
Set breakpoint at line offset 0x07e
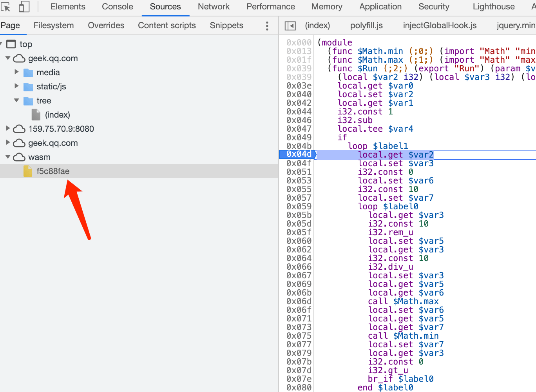click(299, 379)
